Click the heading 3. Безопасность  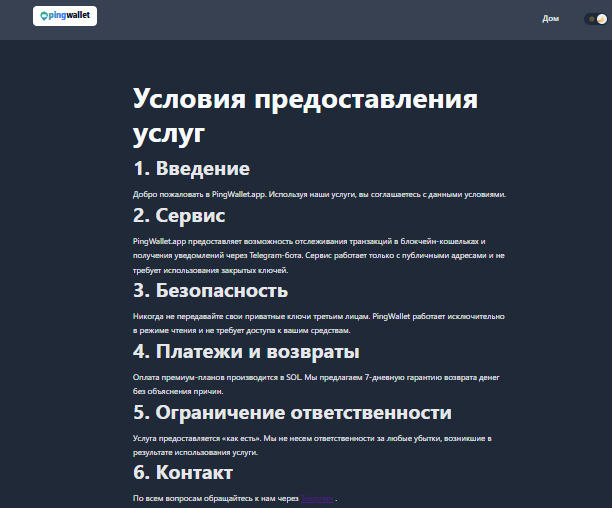[210, 290]
